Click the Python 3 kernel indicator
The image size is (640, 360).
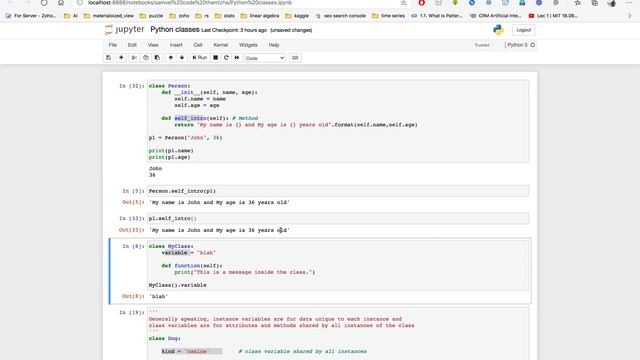coord(517,45)
